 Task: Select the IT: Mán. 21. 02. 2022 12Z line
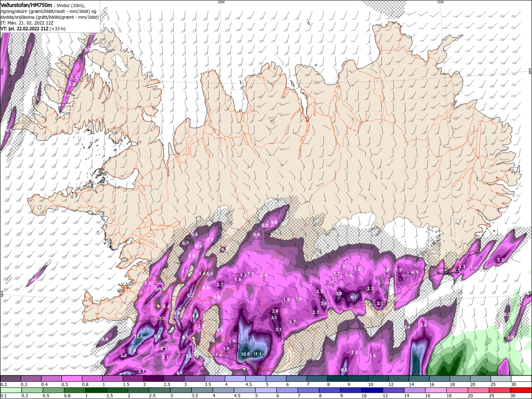27,23
